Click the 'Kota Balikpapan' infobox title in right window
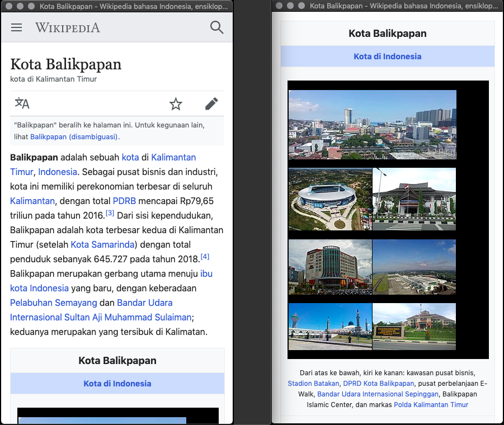Image resolution: width=504 pixels, height=425 pixels. pos(388,34)
